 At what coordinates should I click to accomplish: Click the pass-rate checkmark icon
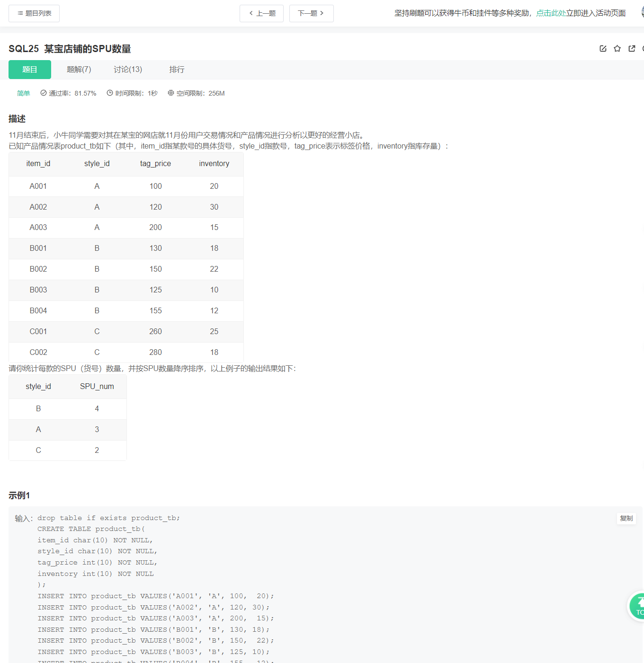[44, 93]
